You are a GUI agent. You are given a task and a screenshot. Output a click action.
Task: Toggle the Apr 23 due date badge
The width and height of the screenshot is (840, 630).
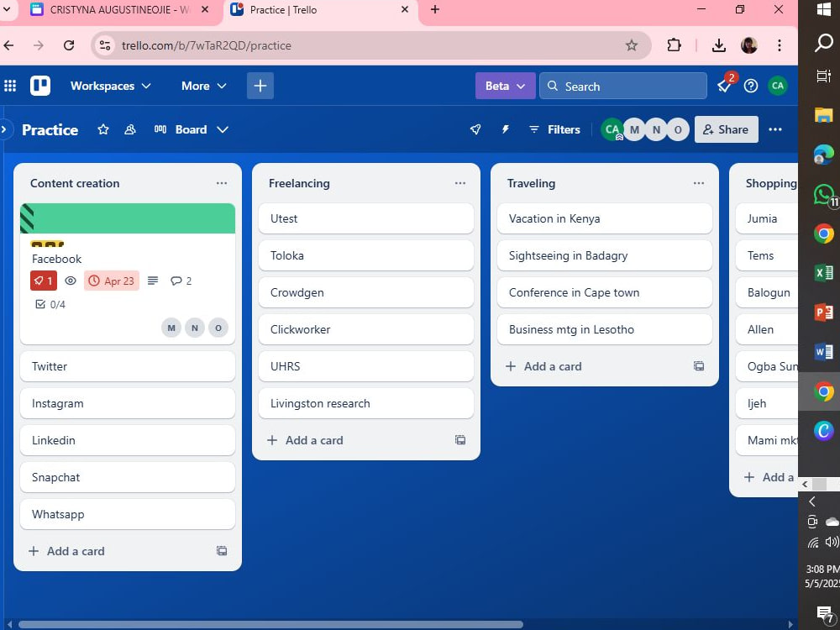tap(112, 281)
